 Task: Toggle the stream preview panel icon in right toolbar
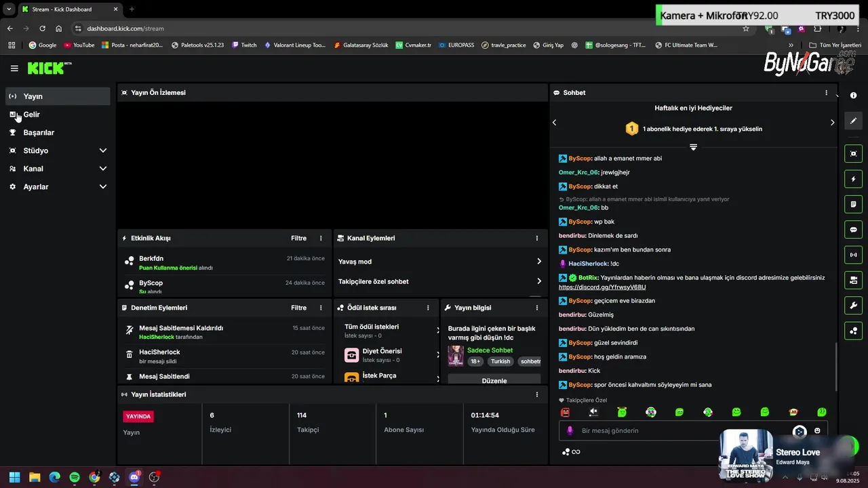coord(853,154)
